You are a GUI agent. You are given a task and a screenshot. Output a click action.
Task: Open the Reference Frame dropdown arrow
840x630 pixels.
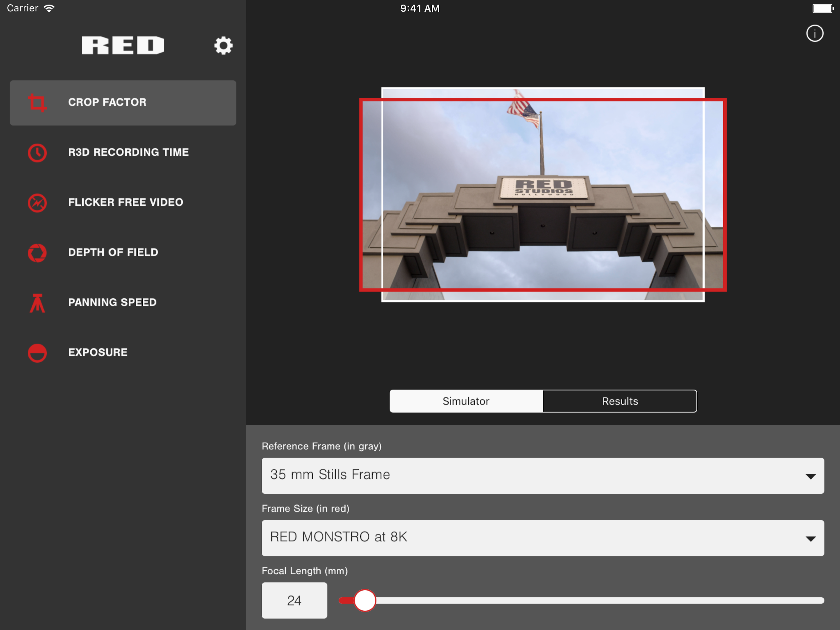pos(810,476)
